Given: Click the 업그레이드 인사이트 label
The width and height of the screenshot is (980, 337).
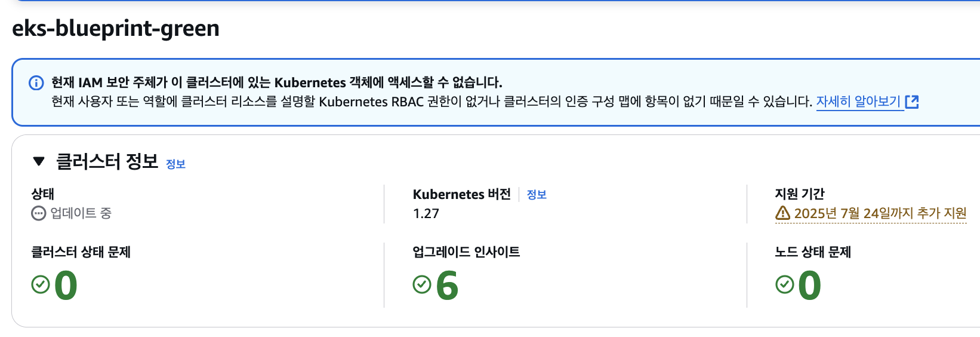Looking at the screenshot, I should [466, 252].
